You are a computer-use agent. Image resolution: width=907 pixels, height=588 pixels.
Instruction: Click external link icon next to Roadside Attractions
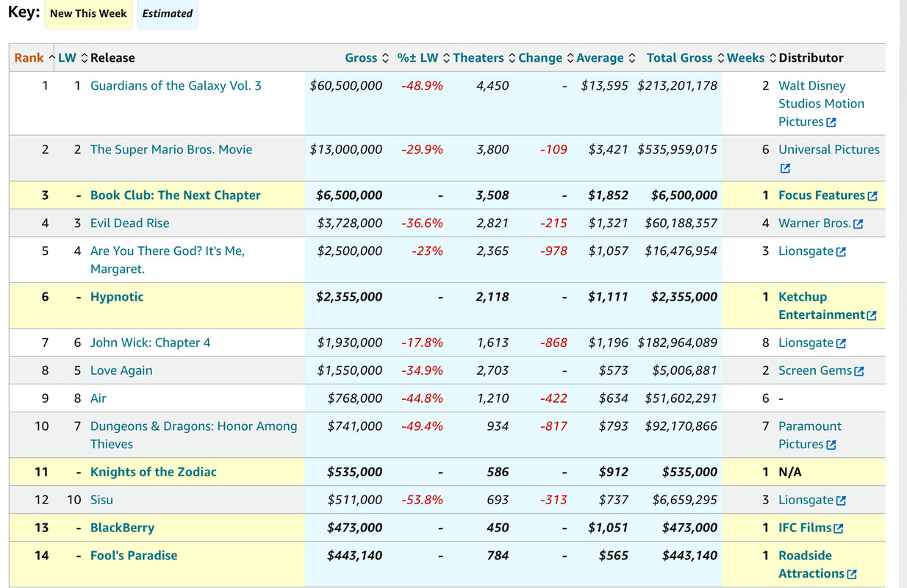[x=852, y=575]
